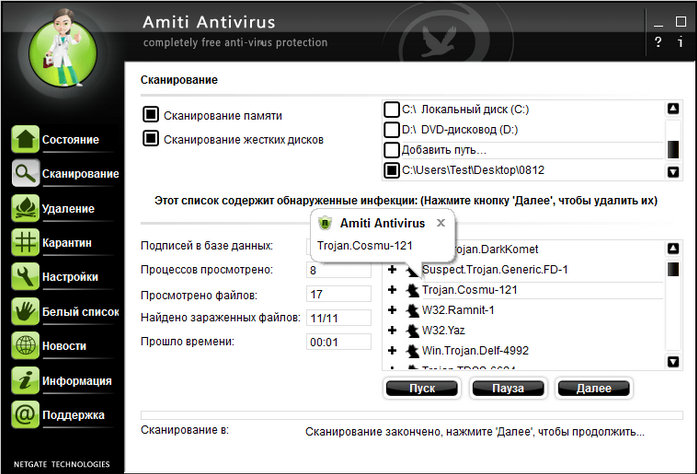Select W32.Ramnit-1 in infections list
Image resolution: width=697 pixels, height=474 pixels.
pos(458,310)
